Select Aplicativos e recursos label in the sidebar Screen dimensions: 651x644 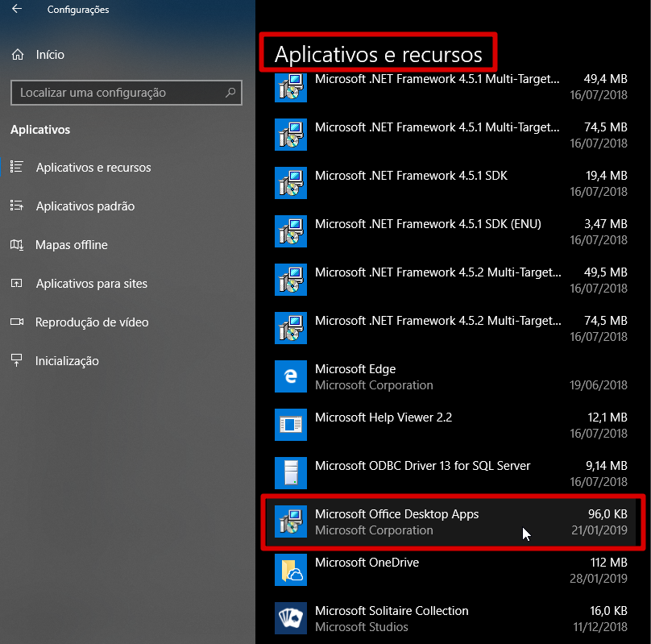[x=93, y=168]
